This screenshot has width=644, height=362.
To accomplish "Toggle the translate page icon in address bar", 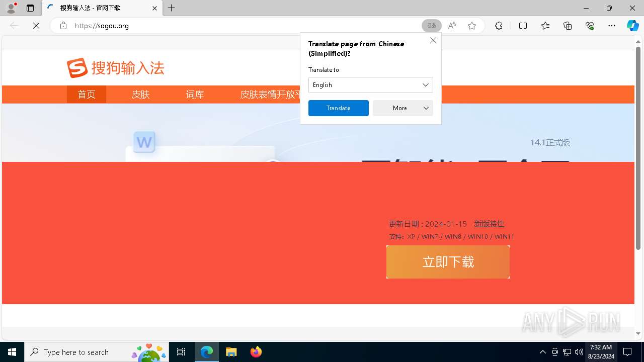I will (431, 26).
